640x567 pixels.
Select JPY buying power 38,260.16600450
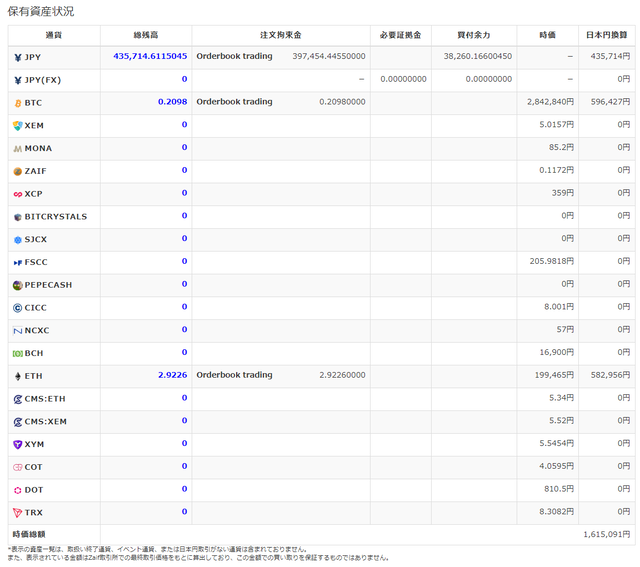[478, 56]
